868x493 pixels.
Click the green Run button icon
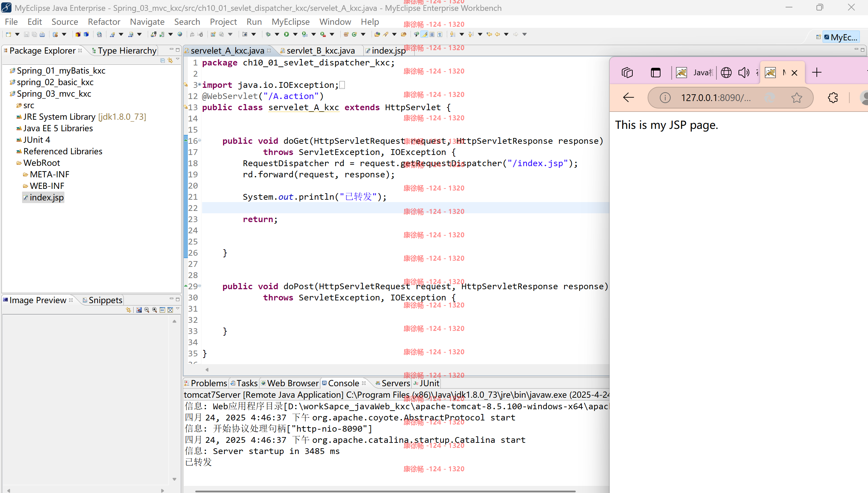pyautogui.click(x=287, y=34)
